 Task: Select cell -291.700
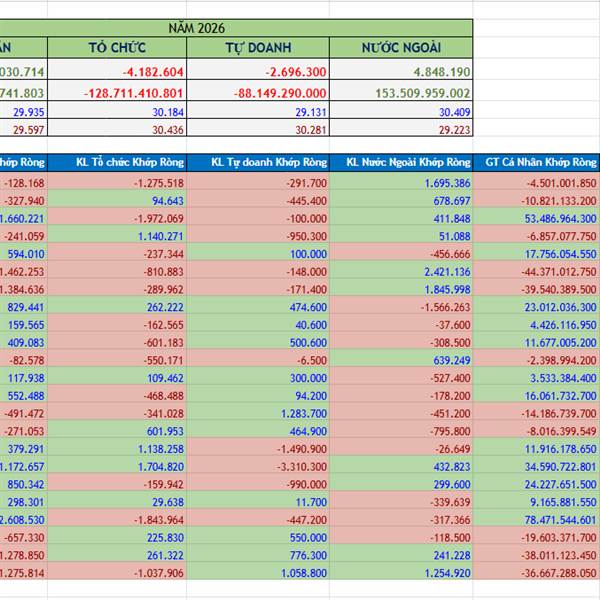[x=258, y=181]
